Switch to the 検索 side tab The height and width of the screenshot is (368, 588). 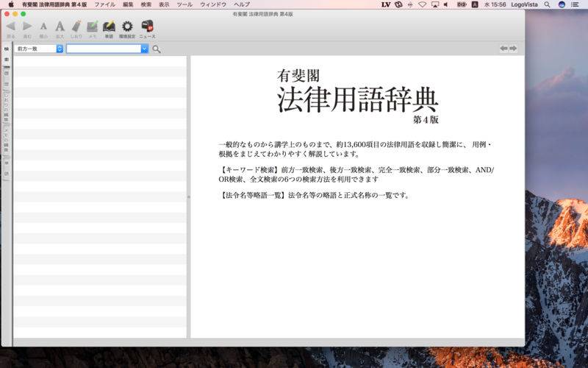(x=7, y=49)
